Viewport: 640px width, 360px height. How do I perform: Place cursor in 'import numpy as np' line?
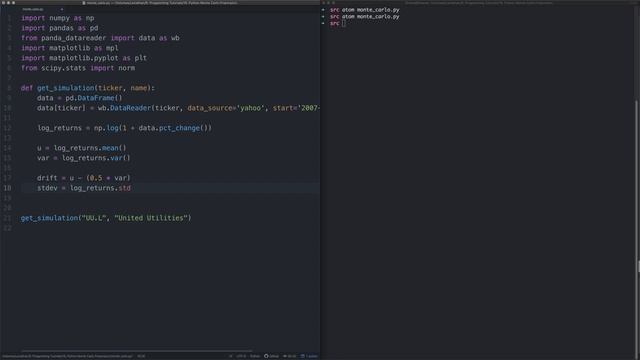pos(58,18)
